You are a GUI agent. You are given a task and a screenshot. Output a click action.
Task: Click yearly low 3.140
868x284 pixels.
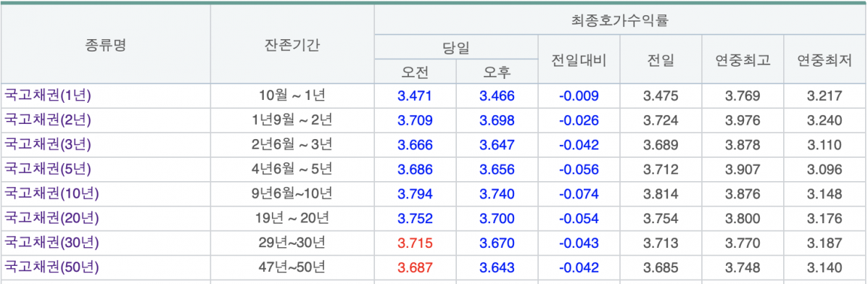pos(824,268)
